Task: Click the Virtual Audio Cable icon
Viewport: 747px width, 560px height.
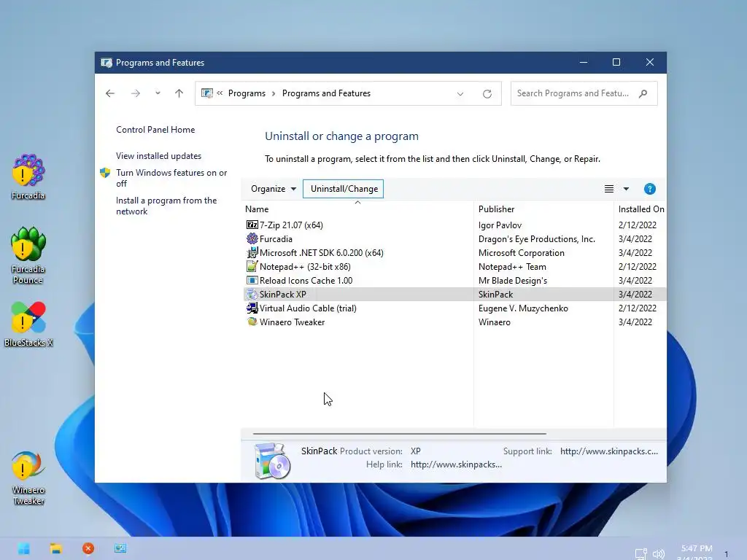Action: [252, 308]
